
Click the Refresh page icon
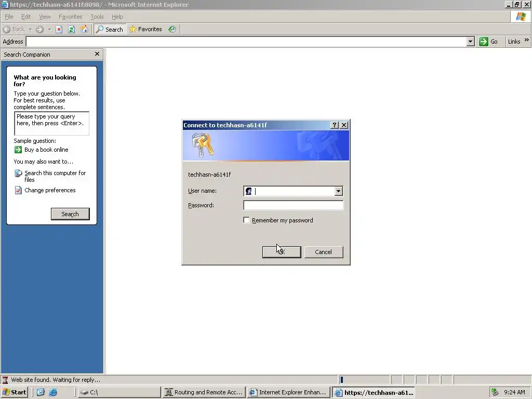71,30
